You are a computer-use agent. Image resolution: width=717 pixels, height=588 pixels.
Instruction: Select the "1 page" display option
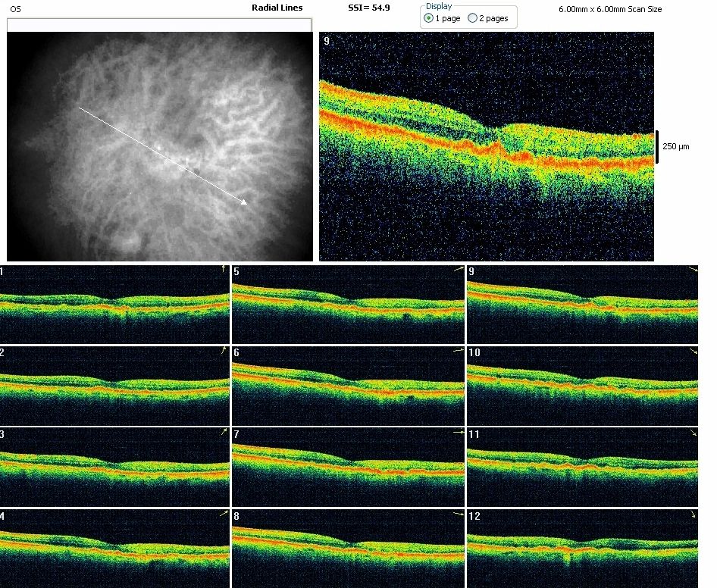tap(430, 18)
